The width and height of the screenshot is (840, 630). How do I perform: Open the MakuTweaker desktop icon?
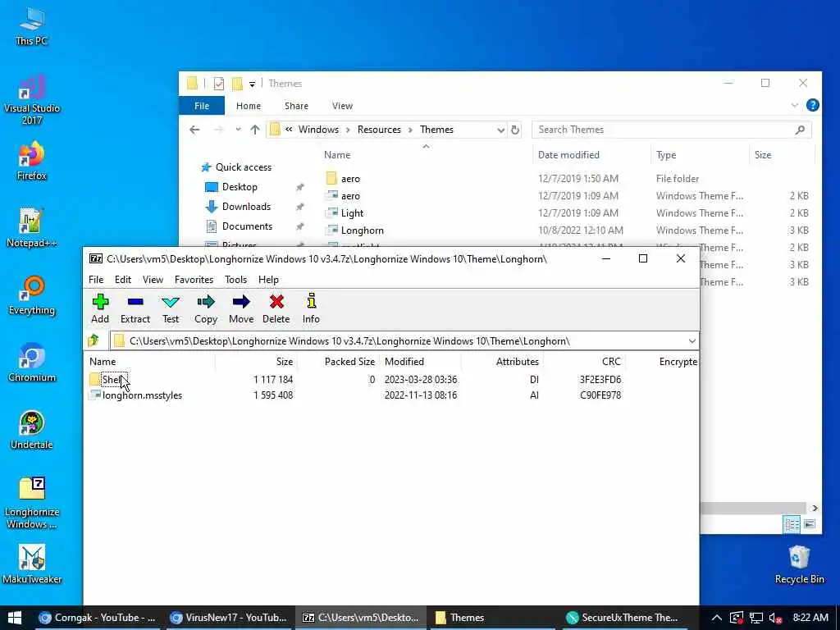tap(32, 564)
